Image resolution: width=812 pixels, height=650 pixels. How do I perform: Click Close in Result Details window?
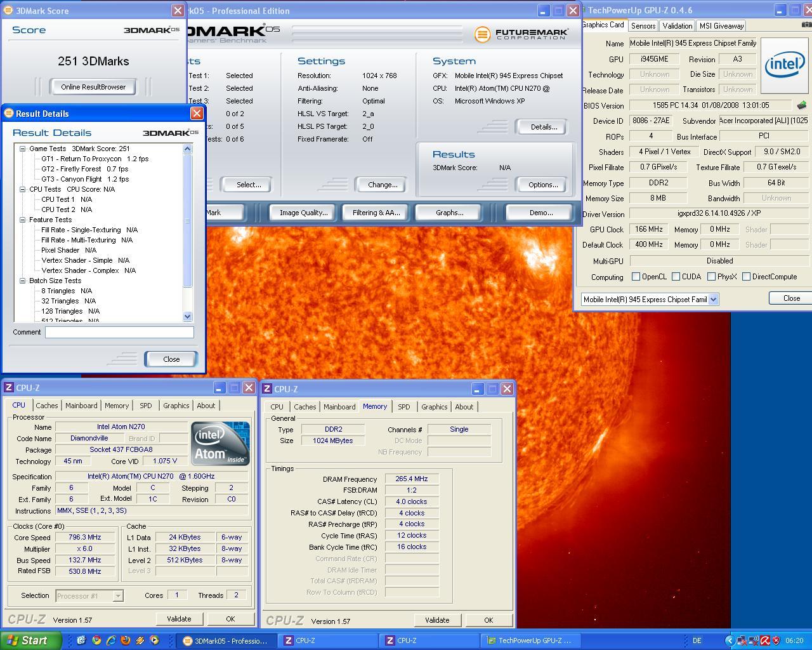171,359
